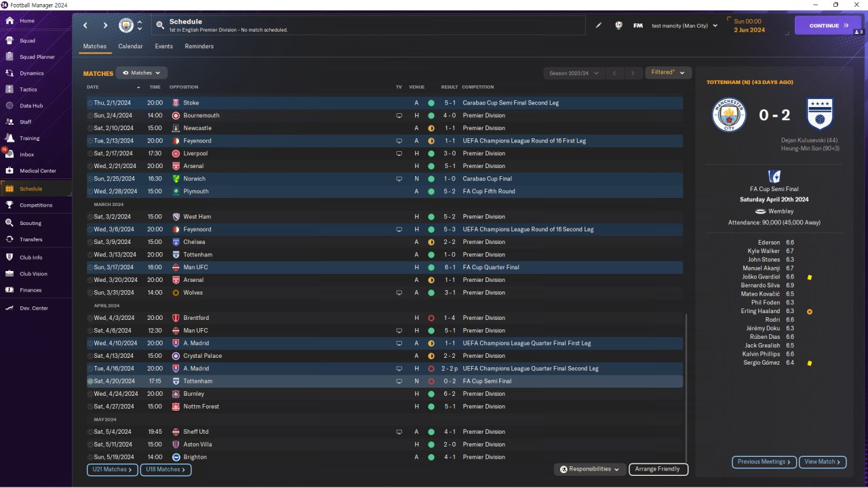Viewport: 868px width, 488px height.
Task: Tick the selector on the Chelsea row
Action: point(90,242)
